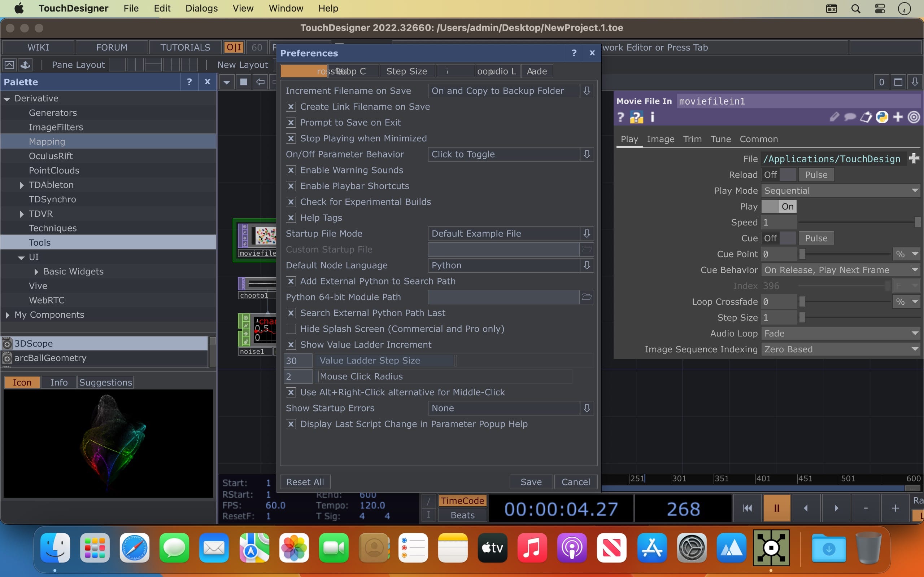The height and width of the screenshot is (577, 924).
Task: Turn off the Play toggle
Action: coord(779,206)
